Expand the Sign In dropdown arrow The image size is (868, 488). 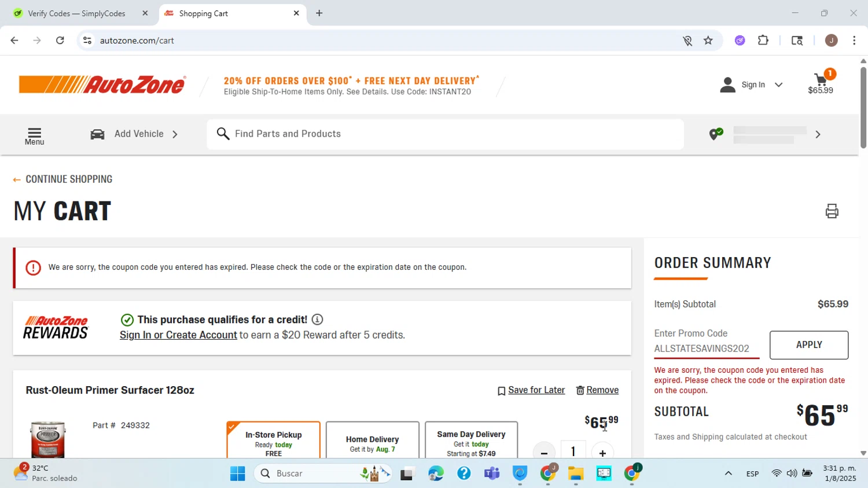click(x=779, y=85)
